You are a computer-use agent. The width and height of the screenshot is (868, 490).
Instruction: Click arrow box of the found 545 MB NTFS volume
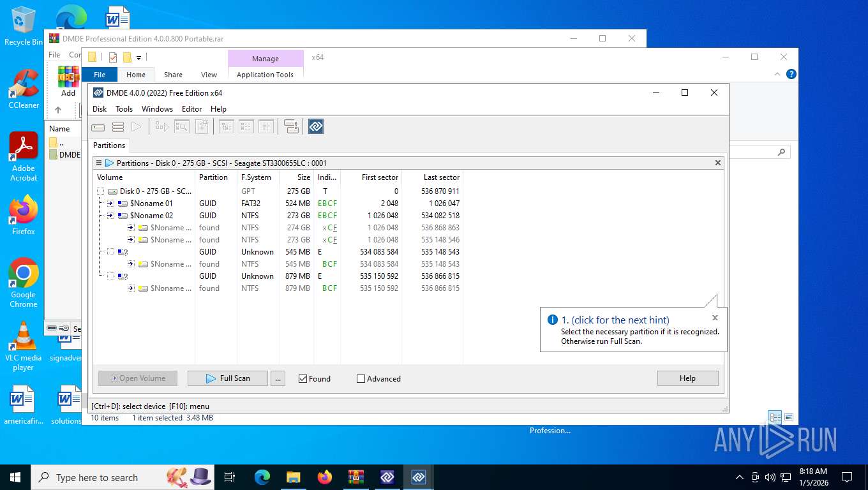(131, 264)
